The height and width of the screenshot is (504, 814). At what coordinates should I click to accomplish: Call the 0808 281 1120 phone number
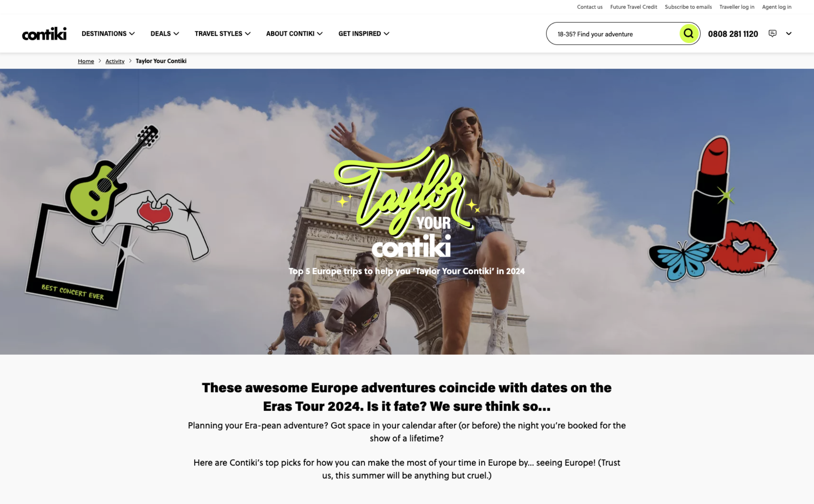(733, 34)
